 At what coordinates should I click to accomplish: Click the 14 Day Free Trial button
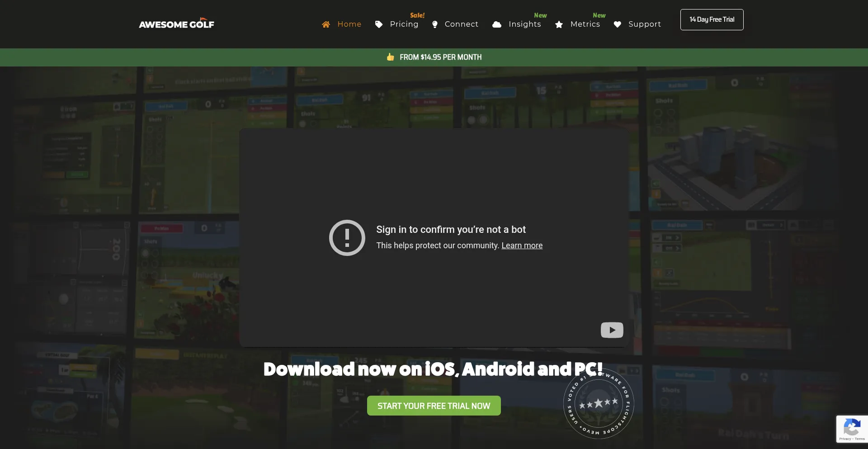712,19
